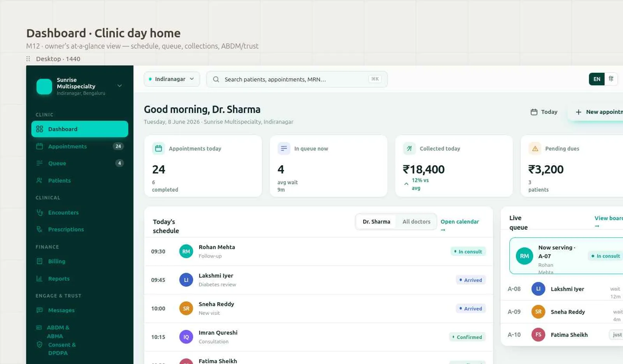This screenshot has width=623, height=364.
Task: Click Imran Qureshi's Confirmed status badge
Action: [467, 337]
